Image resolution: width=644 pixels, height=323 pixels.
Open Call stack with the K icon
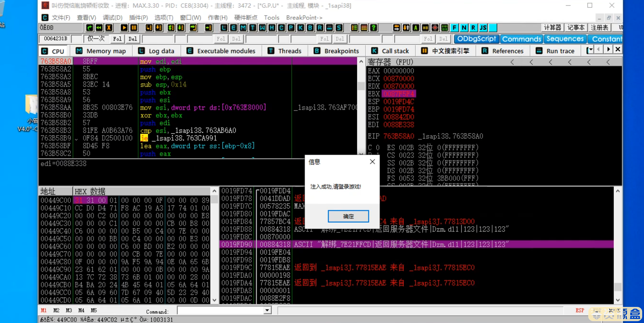[x=300, y=28]
